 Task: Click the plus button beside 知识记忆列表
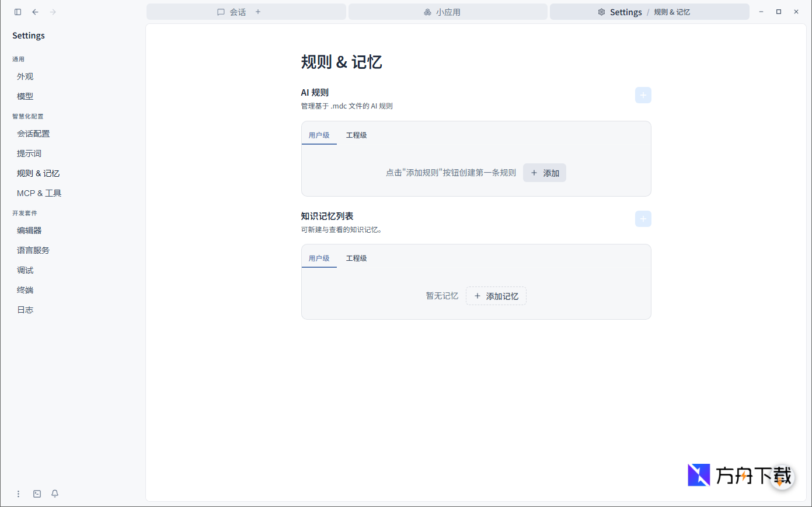[x=643, y=218]
